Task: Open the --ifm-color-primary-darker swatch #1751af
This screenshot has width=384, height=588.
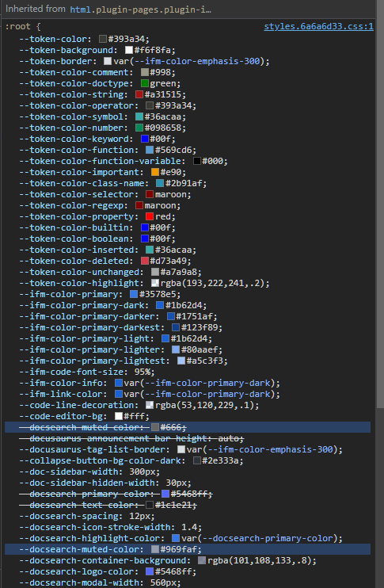Action: click(x=171, y=316)
